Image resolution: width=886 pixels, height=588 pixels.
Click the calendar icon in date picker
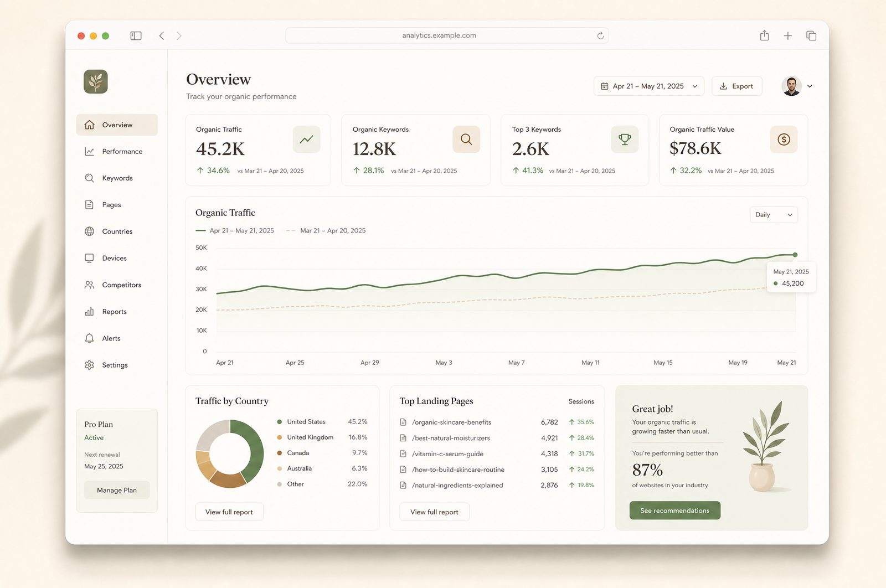click(x=605, y=86)
